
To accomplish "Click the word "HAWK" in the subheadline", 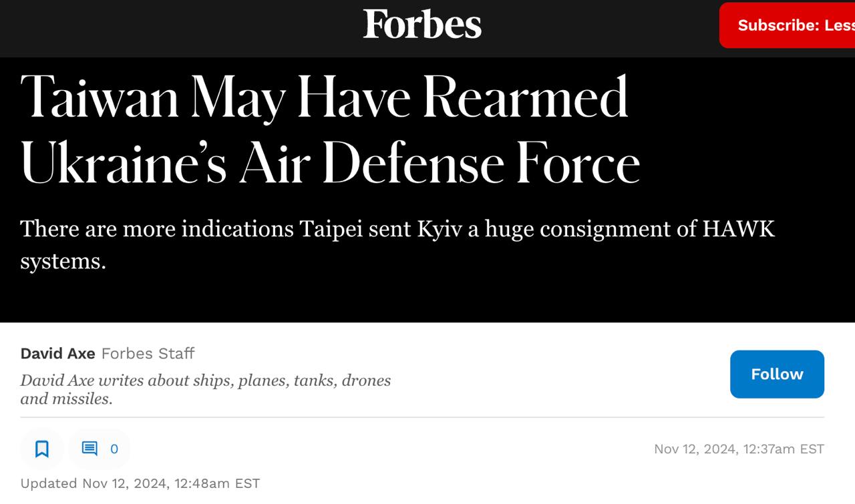I will coord(738,229).
